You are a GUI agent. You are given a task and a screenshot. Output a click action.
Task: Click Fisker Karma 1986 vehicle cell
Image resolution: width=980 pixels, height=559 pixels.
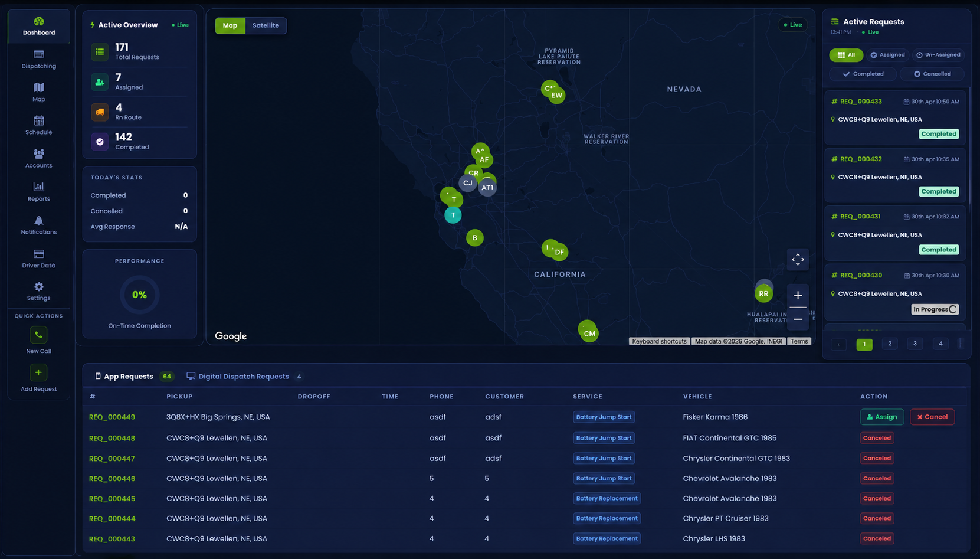click(715, 417)
